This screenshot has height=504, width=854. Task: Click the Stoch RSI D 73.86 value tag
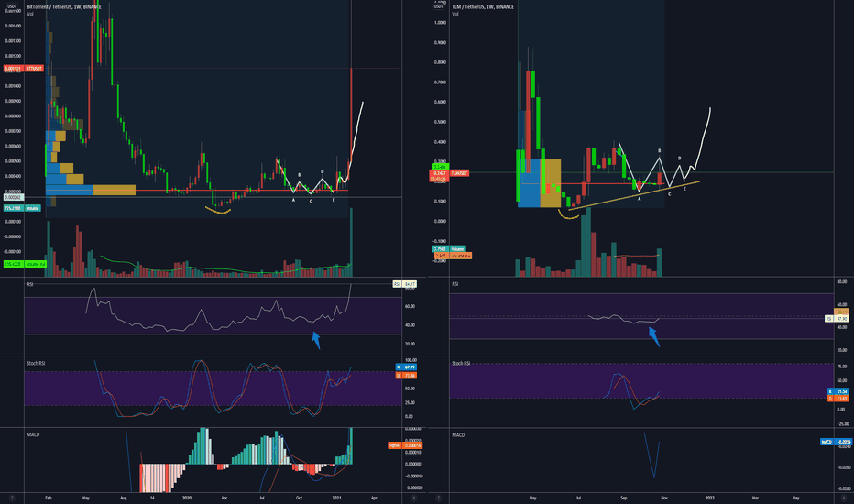click(406, 376)
